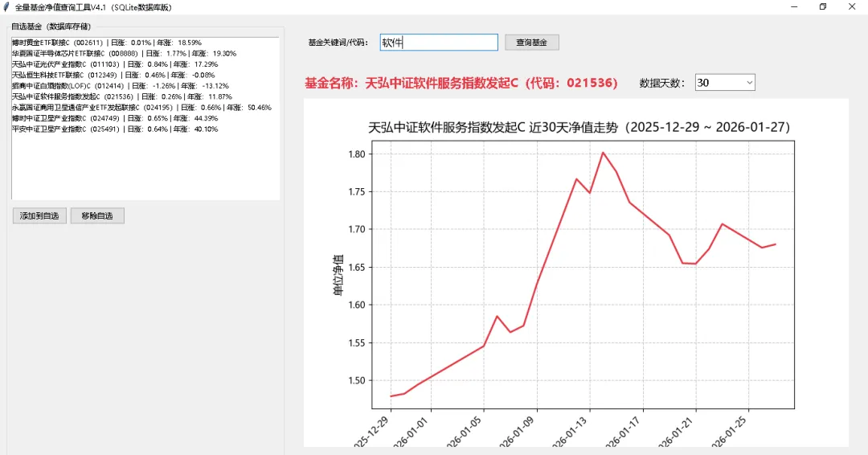Screen dimensions: 868x455
Task: Click the red fund name heading 基金名称
Action: click(461, 83)
